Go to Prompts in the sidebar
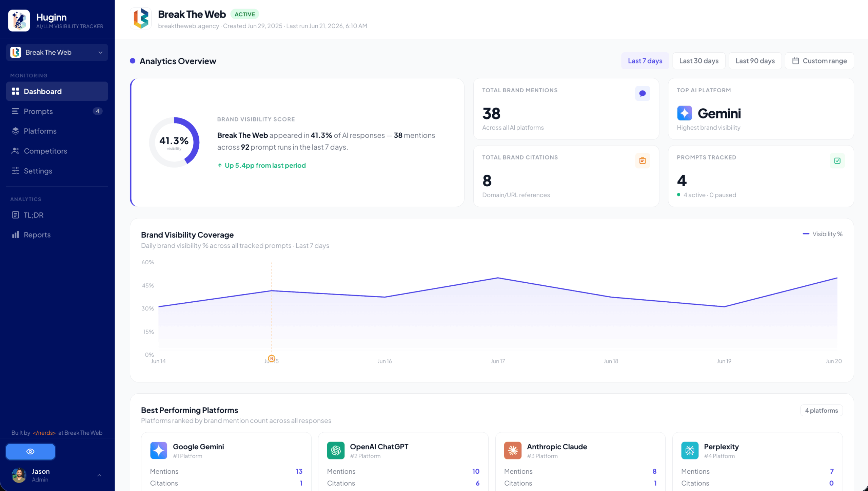Viewport: 868px width, 491px height. pos(57,111)
